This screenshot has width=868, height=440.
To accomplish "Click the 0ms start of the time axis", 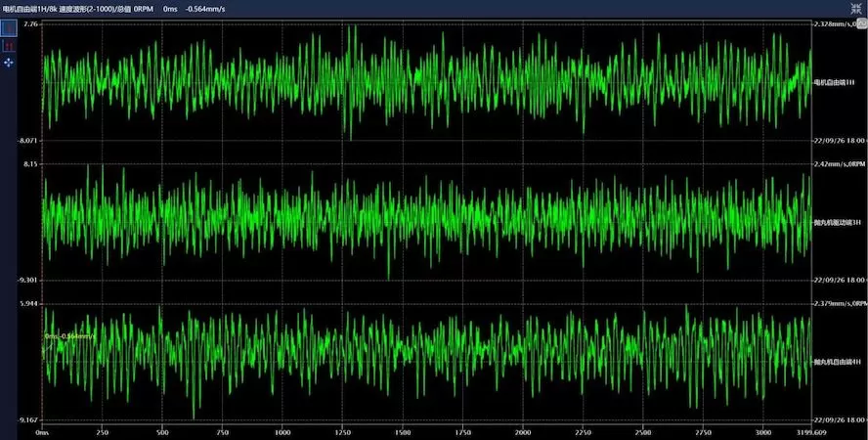I will pos(42,431).
